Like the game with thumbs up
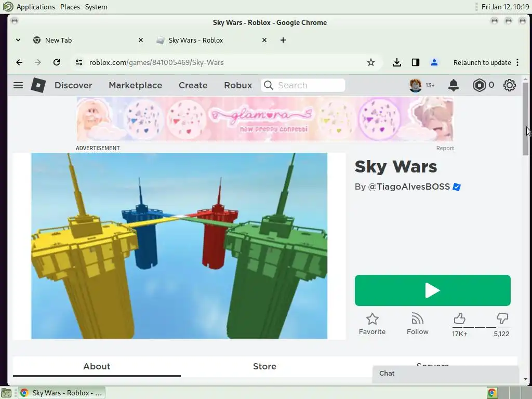This screenshot has height=399, width=532. 459,318
